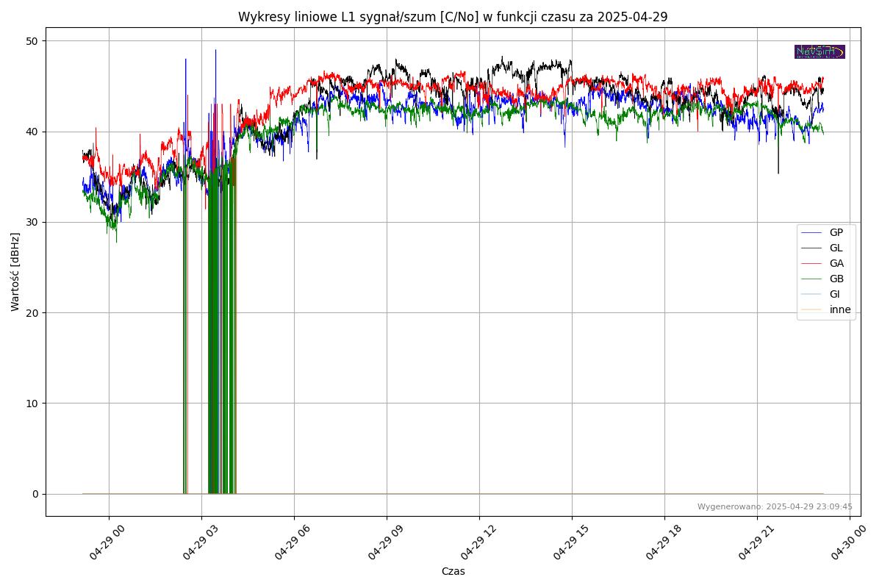Select the GI legend label

[834, 295]
